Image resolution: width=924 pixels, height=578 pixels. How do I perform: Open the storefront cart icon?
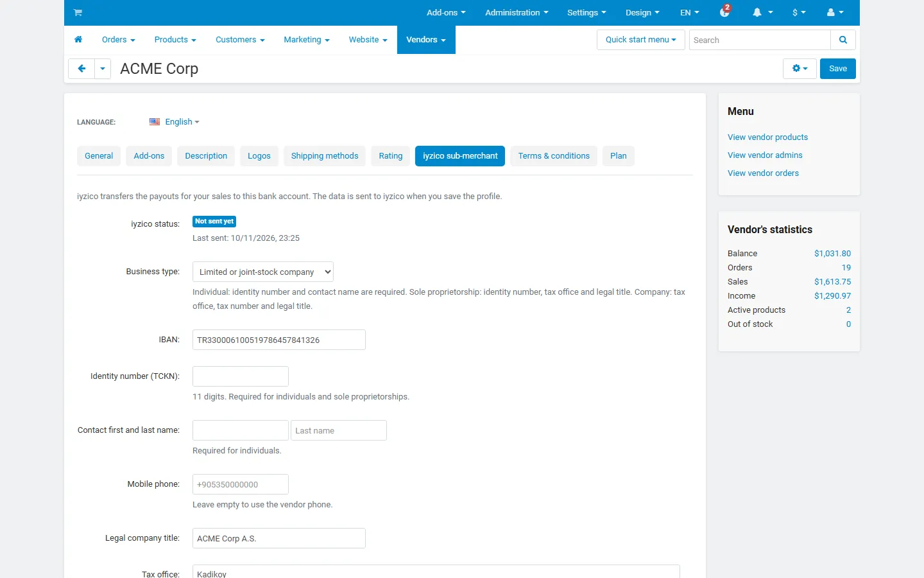pos(78,12)
